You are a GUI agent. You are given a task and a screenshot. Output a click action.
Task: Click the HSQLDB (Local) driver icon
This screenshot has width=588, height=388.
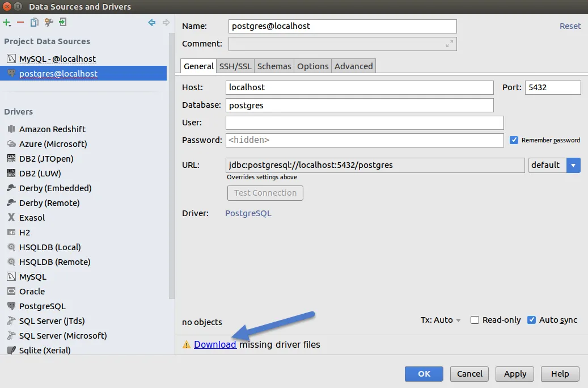coord(12,247)
